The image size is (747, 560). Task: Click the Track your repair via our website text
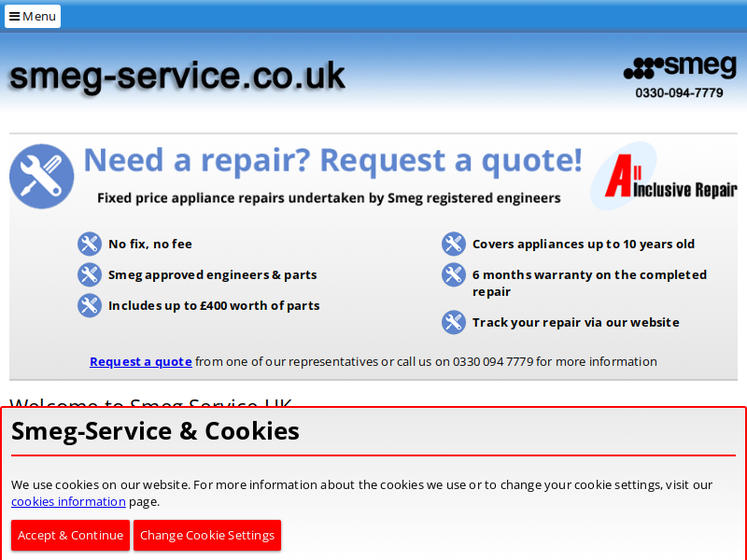coord(575,322)
